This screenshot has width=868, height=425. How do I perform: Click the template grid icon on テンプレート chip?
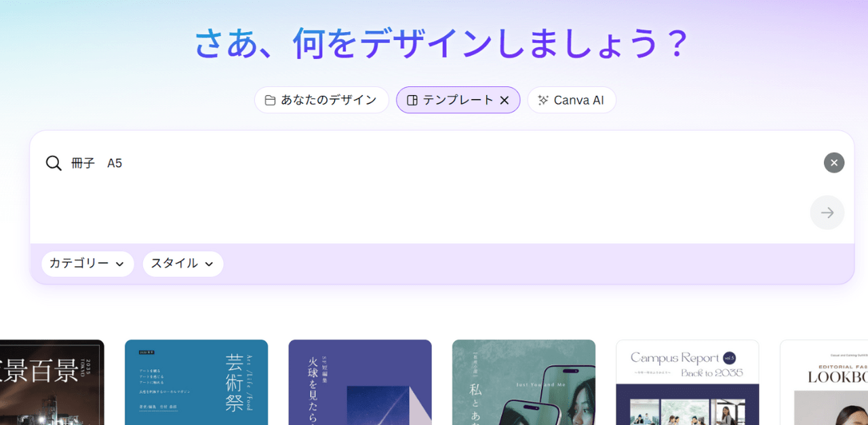click(412, 100)
